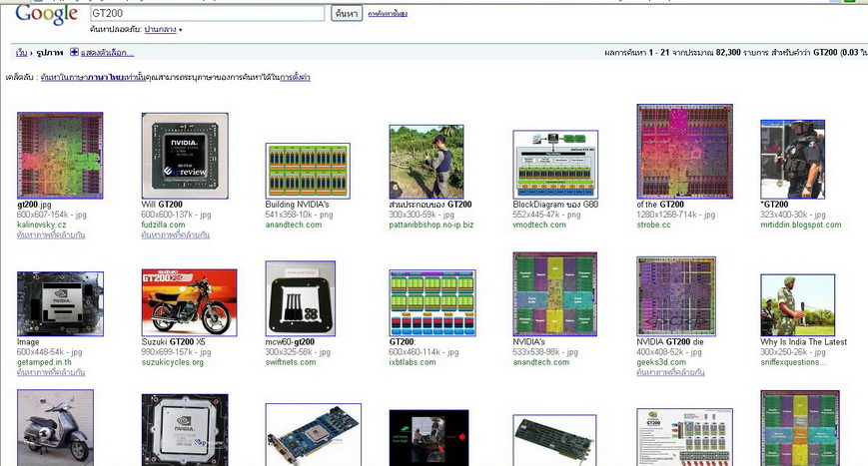Click the anandtech.com text under Building NVIDIA's
This screenshot has height=466, width=868.
click(294, 225)
